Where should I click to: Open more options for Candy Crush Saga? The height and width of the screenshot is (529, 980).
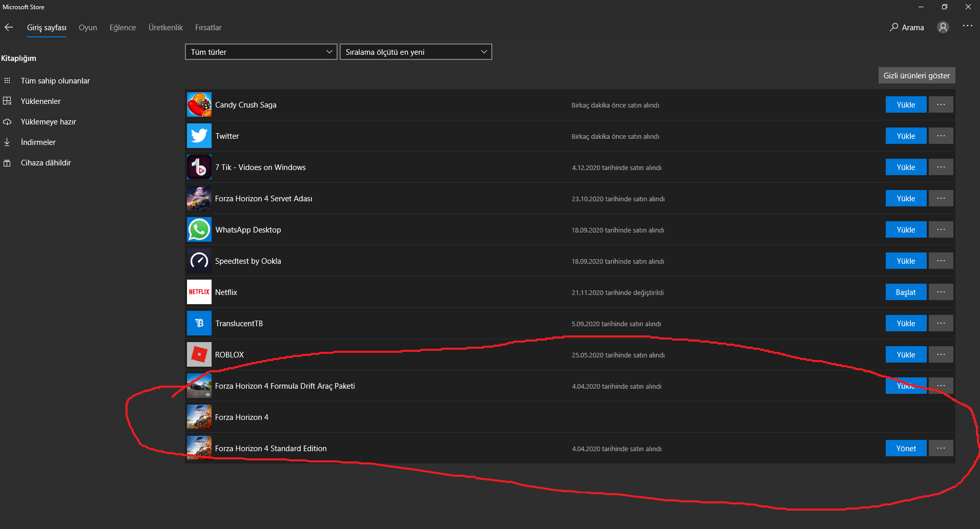(x=941, y=105)
